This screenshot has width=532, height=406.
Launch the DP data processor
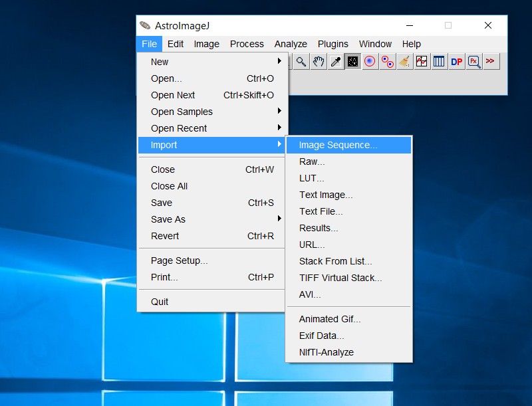click(x=456, y=62)
